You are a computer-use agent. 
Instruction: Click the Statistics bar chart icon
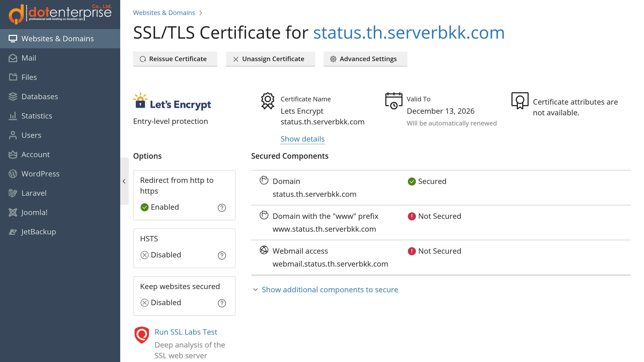point(13,116)
